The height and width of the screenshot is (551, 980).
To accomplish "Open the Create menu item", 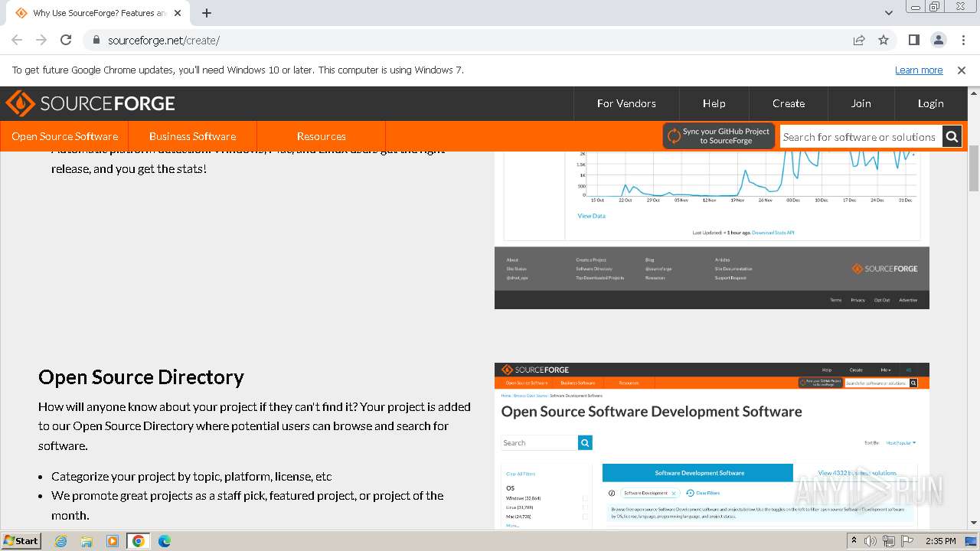I will (789, 103).
